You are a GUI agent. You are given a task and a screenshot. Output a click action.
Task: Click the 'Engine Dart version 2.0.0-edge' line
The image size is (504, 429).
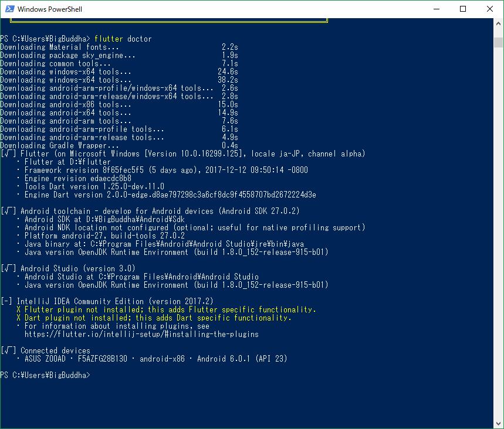[167, 195]
